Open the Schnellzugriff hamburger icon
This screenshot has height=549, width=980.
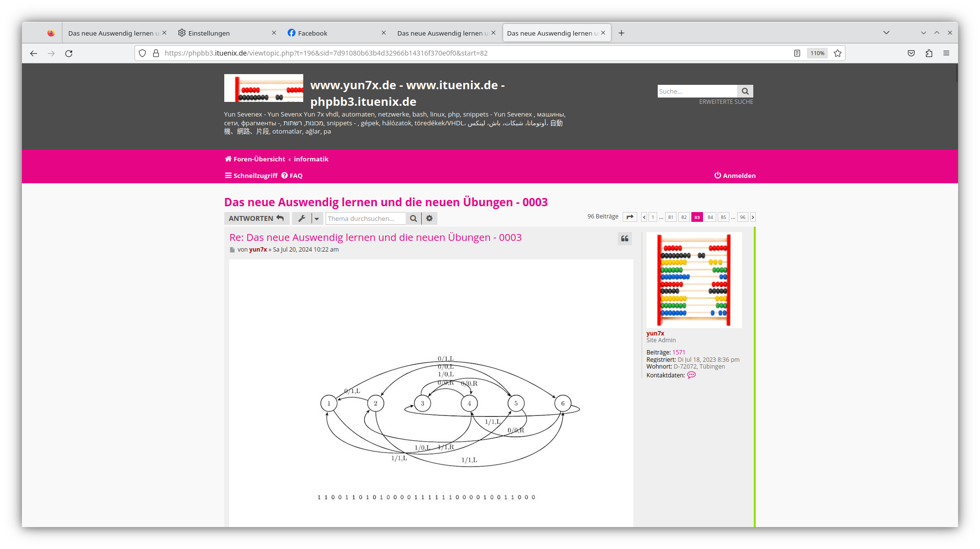(228, 175)
